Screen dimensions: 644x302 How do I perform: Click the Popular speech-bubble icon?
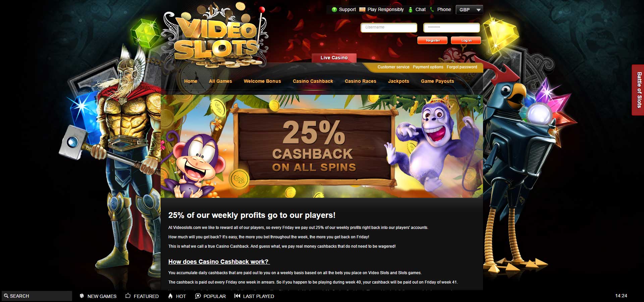(198, 296)
